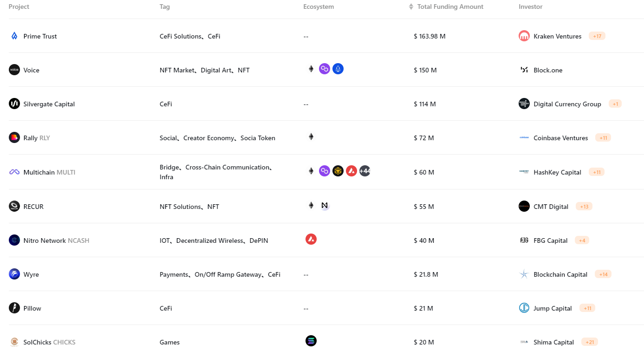Expand the +44 ecosystems badge for Multichain
The height and width of the screenshot is (351, 644).
365,171
